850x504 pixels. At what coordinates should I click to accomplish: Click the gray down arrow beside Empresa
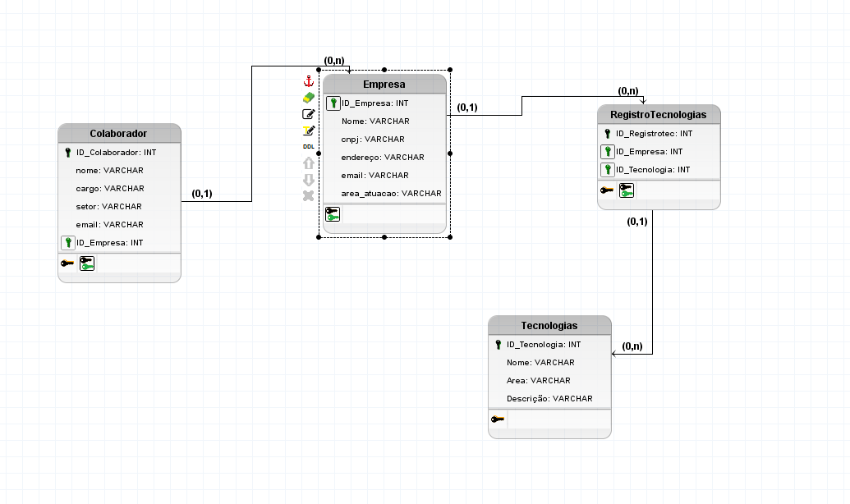(x=309, y=180)
